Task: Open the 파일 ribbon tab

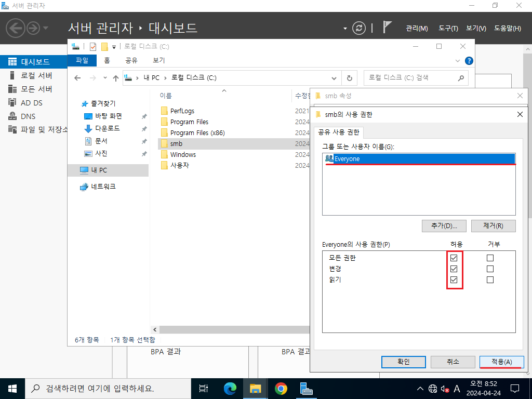Action: [82, 60]
